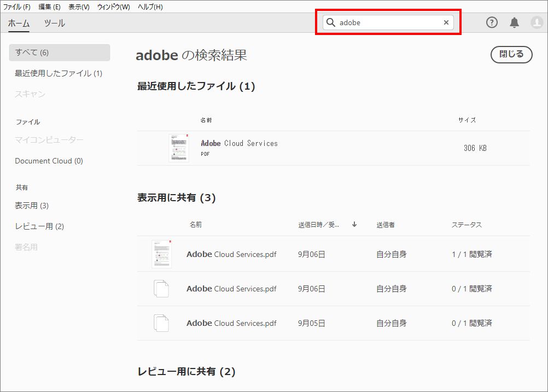Switch to the ホーム tab
The image size is (548, 392).
click(19, 24)
